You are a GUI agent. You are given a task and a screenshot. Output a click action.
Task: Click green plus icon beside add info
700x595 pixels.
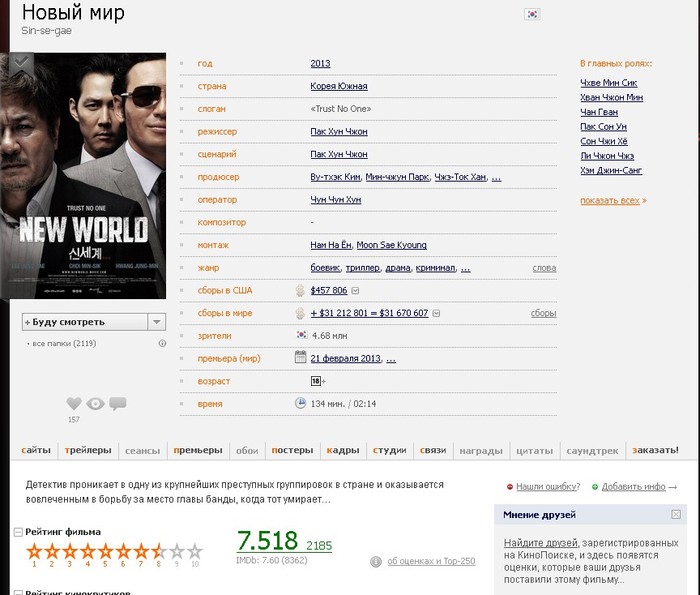[x=595, y=487]
